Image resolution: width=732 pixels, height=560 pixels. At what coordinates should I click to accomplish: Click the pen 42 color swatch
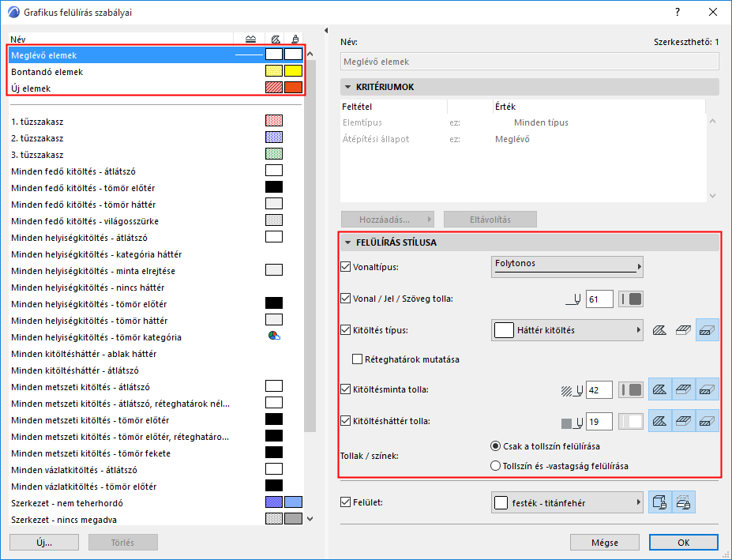[x=631, y=389]
